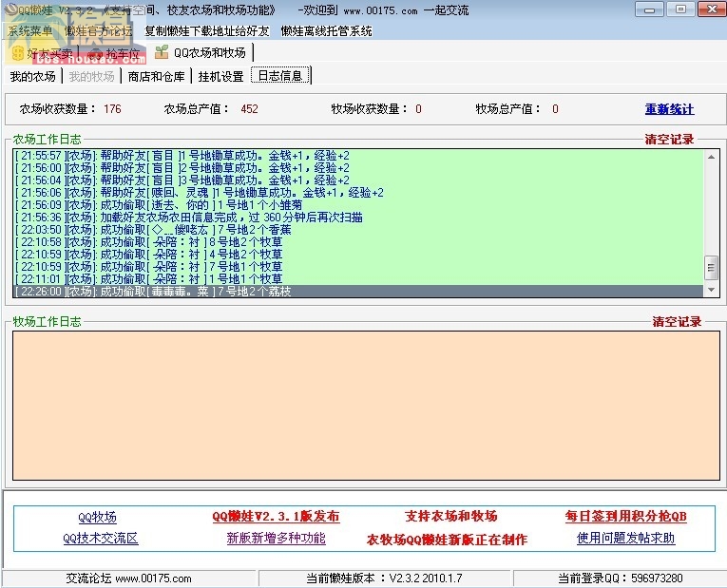
Task: Open 使用问题发帖求助 link
Action: click(x=626, y=538)
